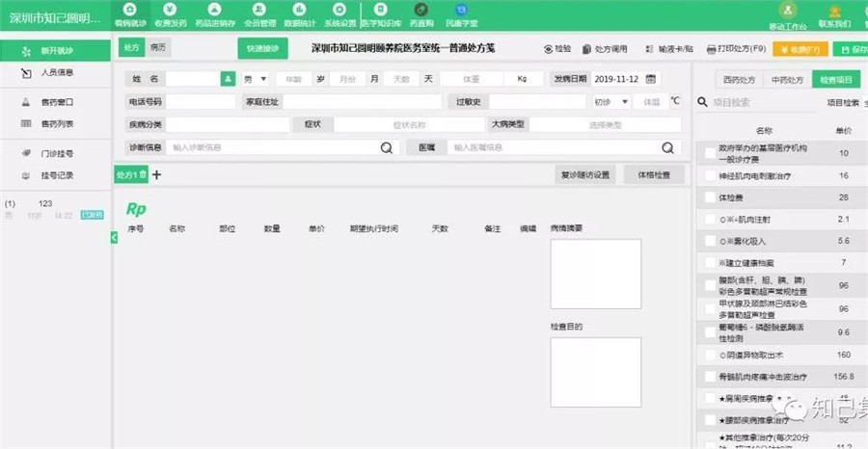
Task: Switch to the 西药处方 tab
Action: (x=739, y=80)
